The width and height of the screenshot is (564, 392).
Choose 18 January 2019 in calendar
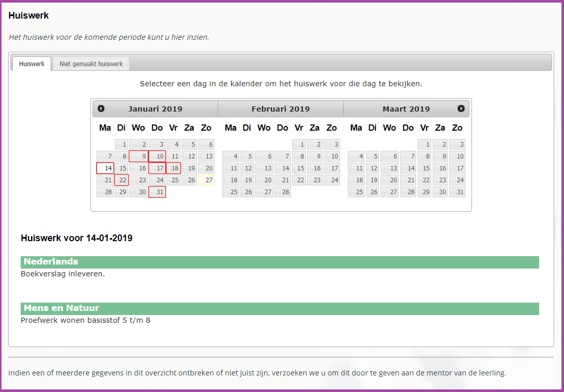pos(173,168)
